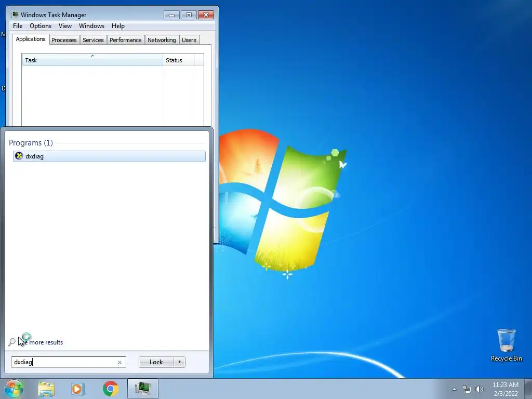Viewport: 532px width, 399px height.
Task: Select the Task Manager taskbar button
Action: (142, 389)
